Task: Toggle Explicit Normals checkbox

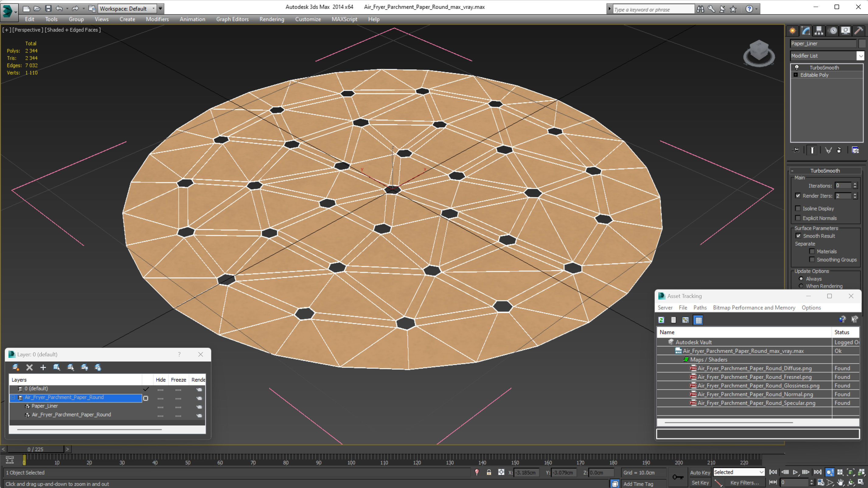Action: [798, 218]
